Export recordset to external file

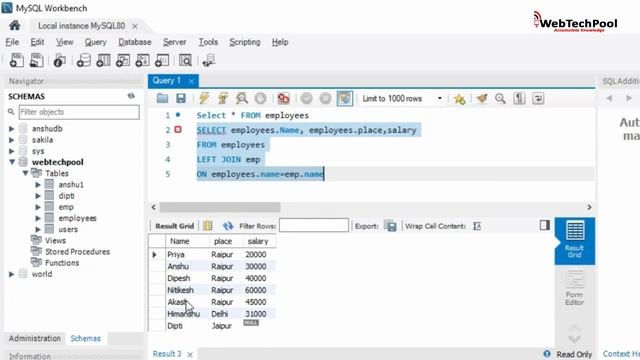390,226
